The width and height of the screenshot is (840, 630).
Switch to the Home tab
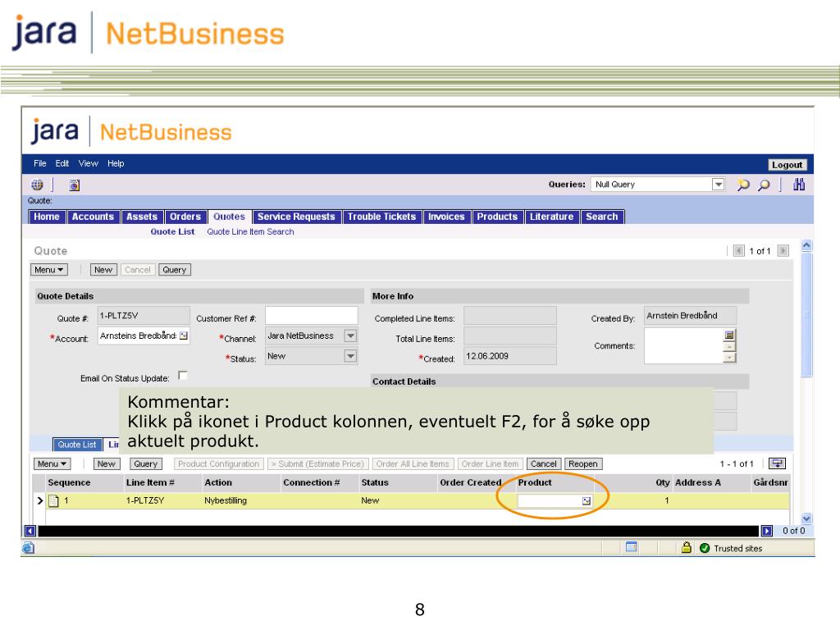(47, 217)
